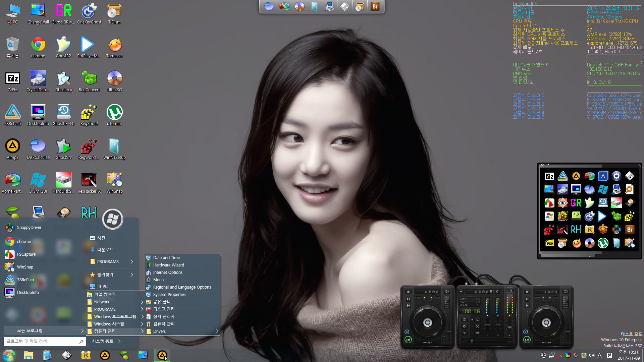Screen dimensions: 644x362
Task: Open AIMP equalizer button on mixer
Action: (477, 319)
